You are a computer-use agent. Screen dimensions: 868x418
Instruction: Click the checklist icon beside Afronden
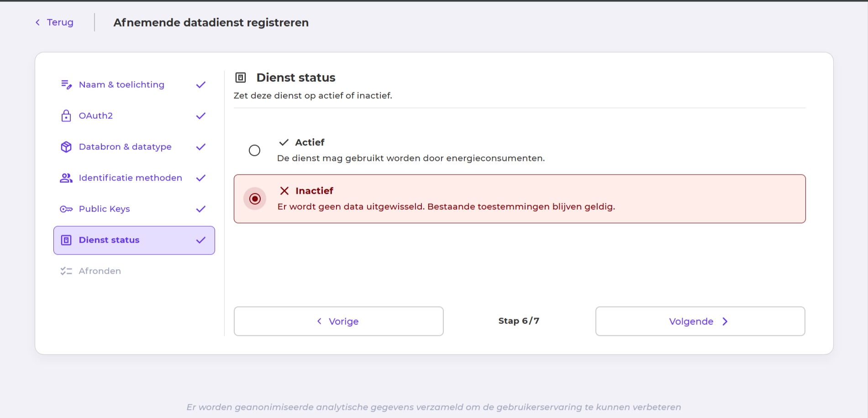[66, 270]
